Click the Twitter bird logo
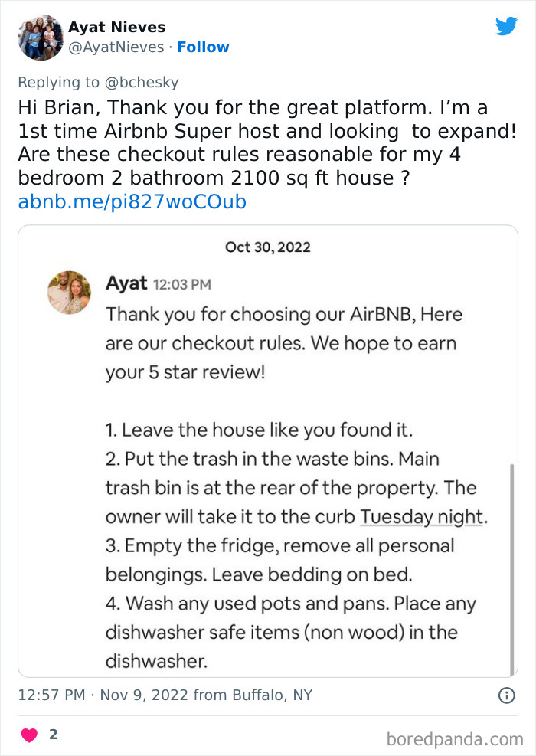Viewport: 536px width, 756px height. 506,27
